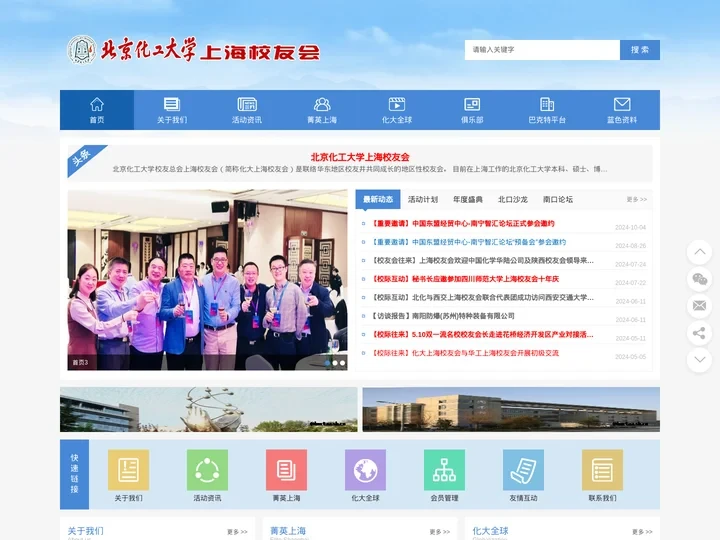Go to 菁英上海 in the navigation bar
720x540 pixels.
click(x=322, y=110)
